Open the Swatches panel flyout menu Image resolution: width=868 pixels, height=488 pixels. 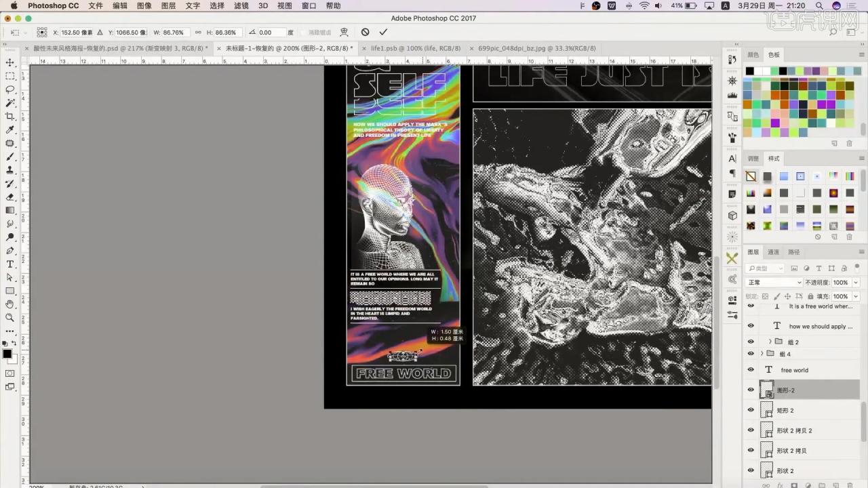coord(862,54)
